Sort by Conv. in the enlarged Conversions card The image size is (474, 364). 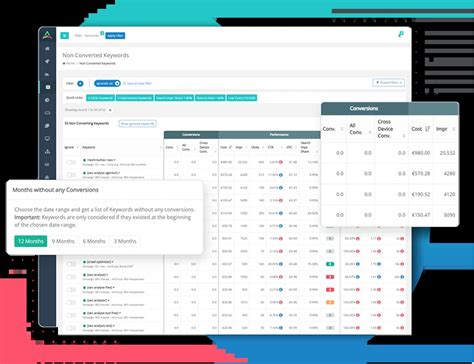click(342, 129)
